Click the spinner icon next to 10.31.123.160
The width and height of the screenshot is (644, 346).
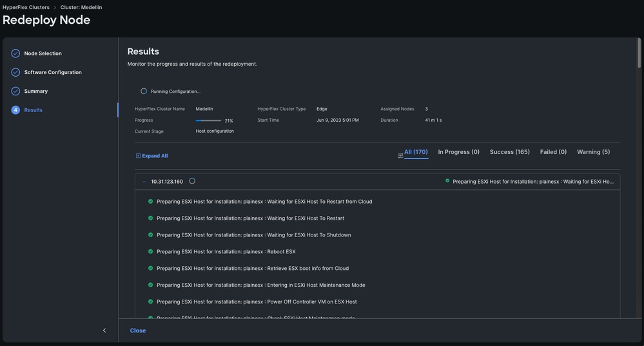192,181
